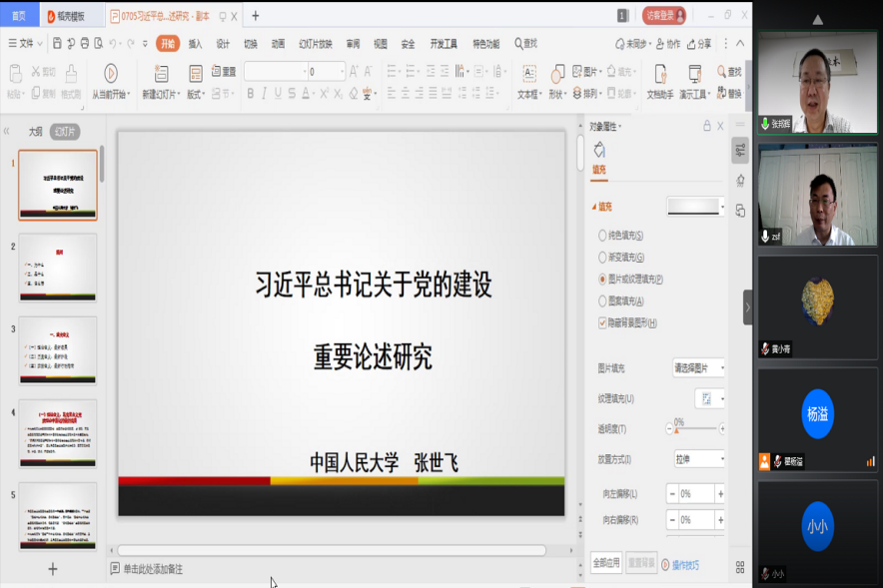
Task: Open the 文档助手 document assistant
Action: [x=660, y=73]
